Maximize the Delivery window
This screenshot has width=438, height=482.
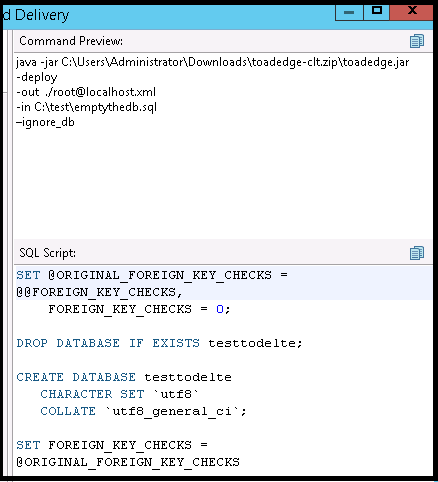(376, 12)
